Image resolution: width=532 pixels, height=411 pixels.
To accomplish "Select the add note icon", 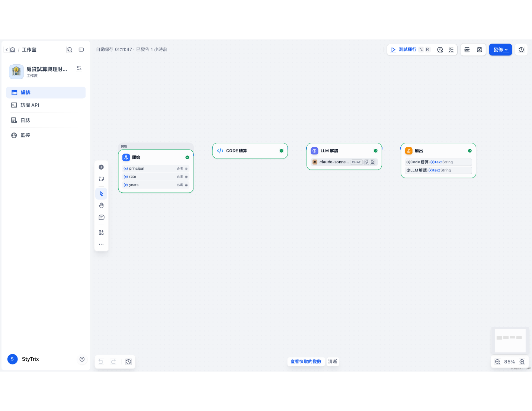I will tap(101, 179).
